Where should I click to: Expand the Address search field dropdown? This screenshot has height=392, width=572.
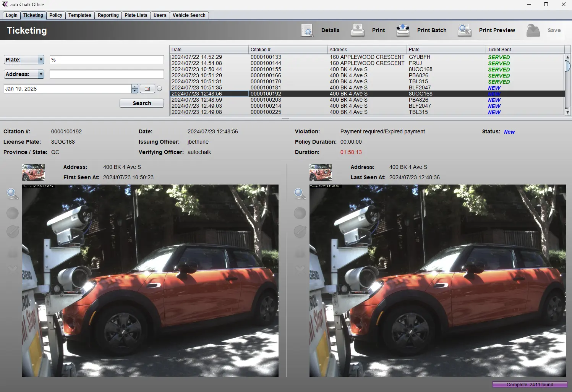click(x=41, y=74)
